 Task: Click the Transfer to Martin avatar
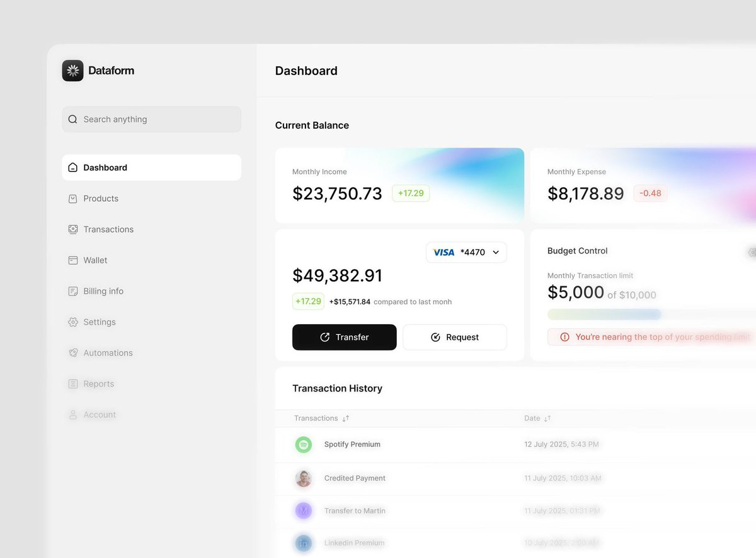point(304,511)
